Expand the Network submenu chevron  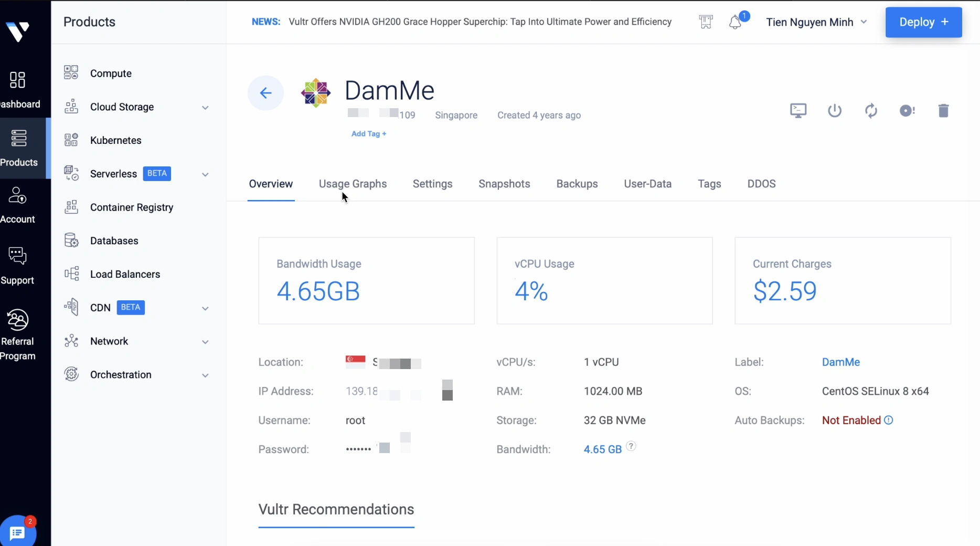[x=205, y=342]
